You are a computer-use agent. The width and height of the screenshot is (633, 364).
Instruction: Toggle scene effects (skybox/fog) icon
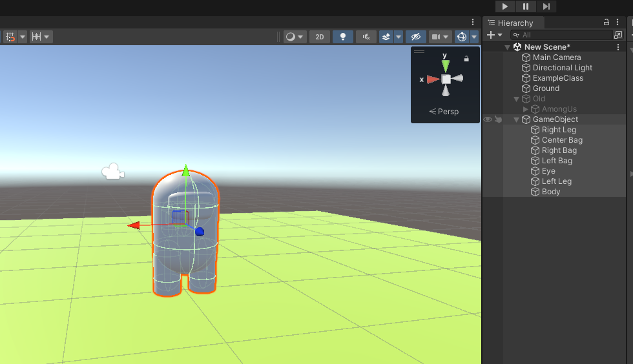(386, 37)
